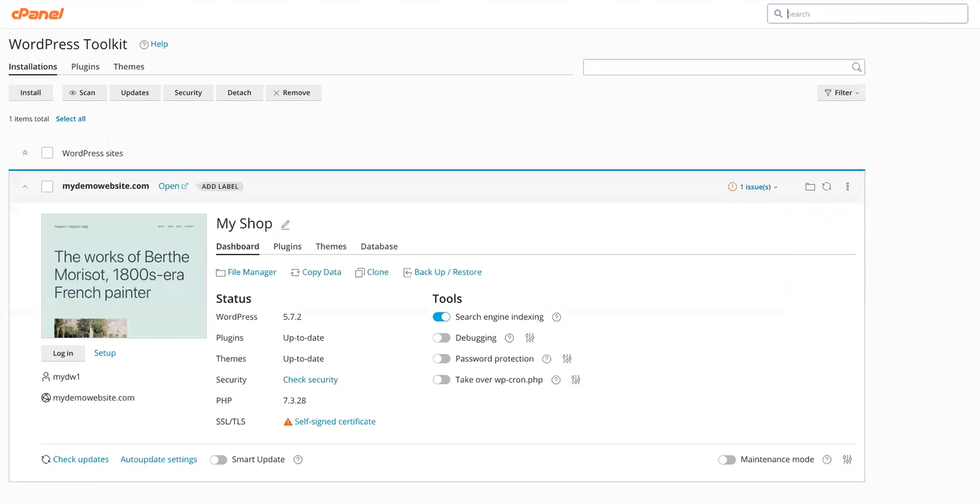This screenshot has height=503, width=980.
Task: Click the Security button
Action: click(189, 93)
